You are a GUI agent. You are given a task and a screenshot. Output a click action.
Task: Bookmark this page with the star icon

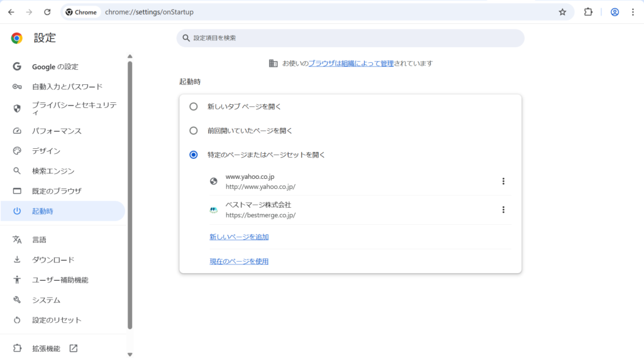point(562,12)
